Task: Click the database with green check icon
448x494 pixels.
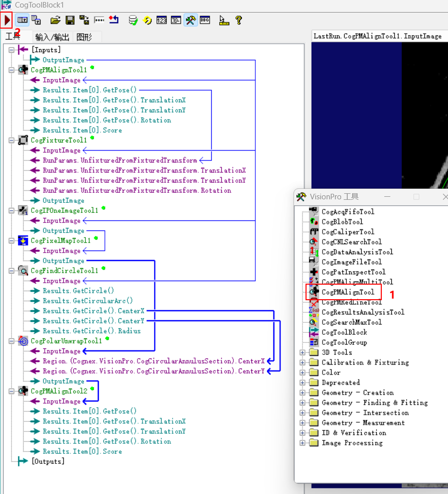Action: (x=133, y=21)
